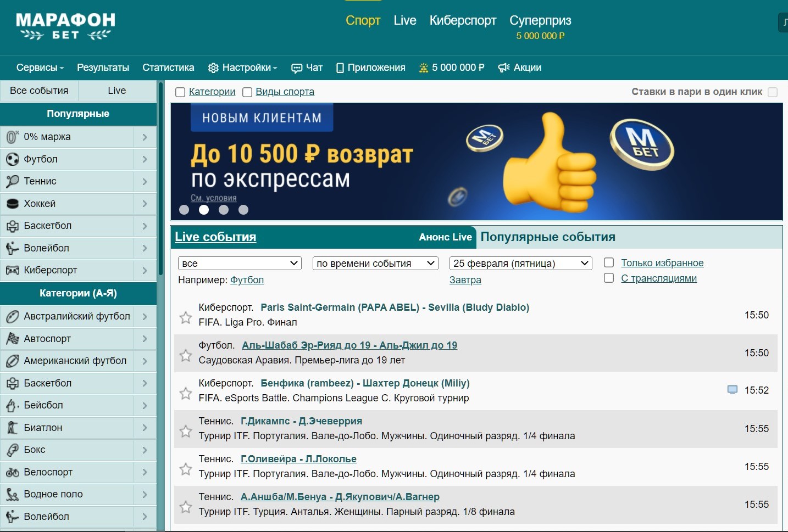This screenshot has height=532, width=788.
Task: Expand the Киберспорт sidebar chevron
Action: pos(145,270)
